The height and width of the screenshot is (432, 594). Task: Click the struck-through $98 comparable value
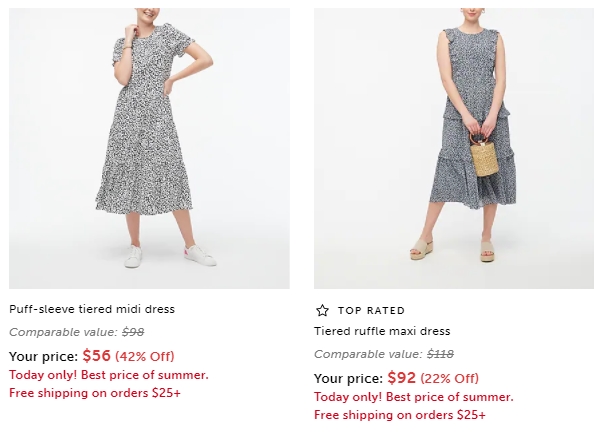click(x=133, y=332)
